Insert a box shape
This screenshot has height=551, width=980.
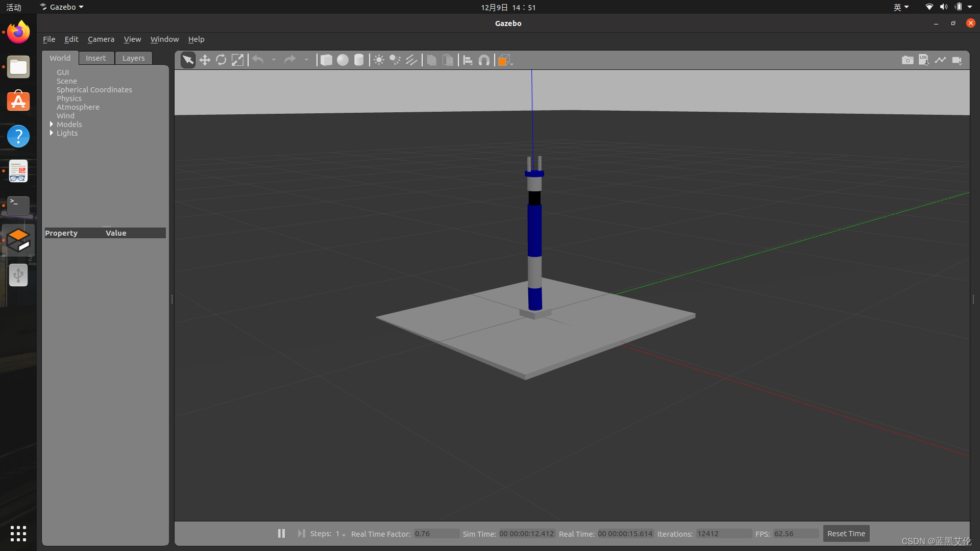coord(326,60)
